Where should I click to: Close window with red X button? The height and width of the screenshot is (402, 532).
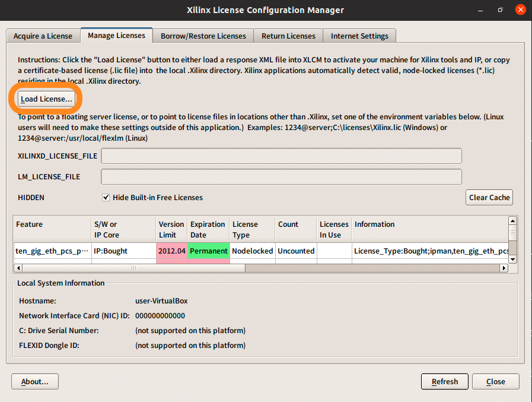(520, 10)
